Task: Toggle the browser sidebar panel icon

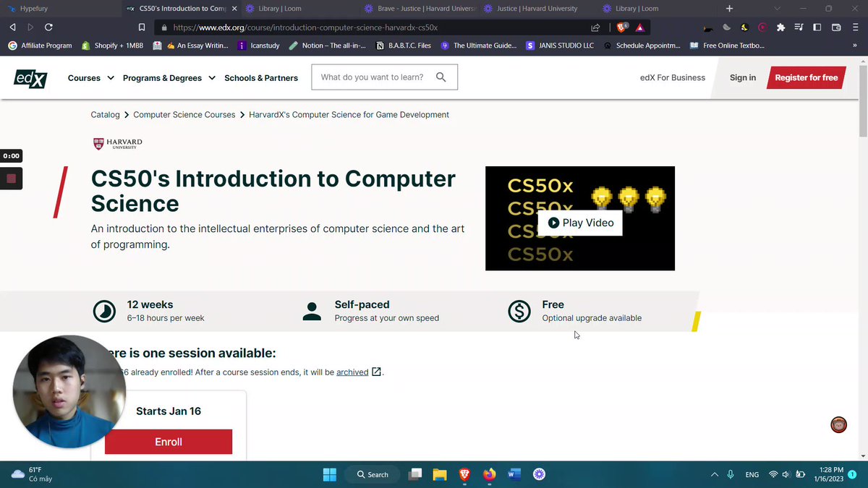Action: pyautogui.click(x=817, y=27)
